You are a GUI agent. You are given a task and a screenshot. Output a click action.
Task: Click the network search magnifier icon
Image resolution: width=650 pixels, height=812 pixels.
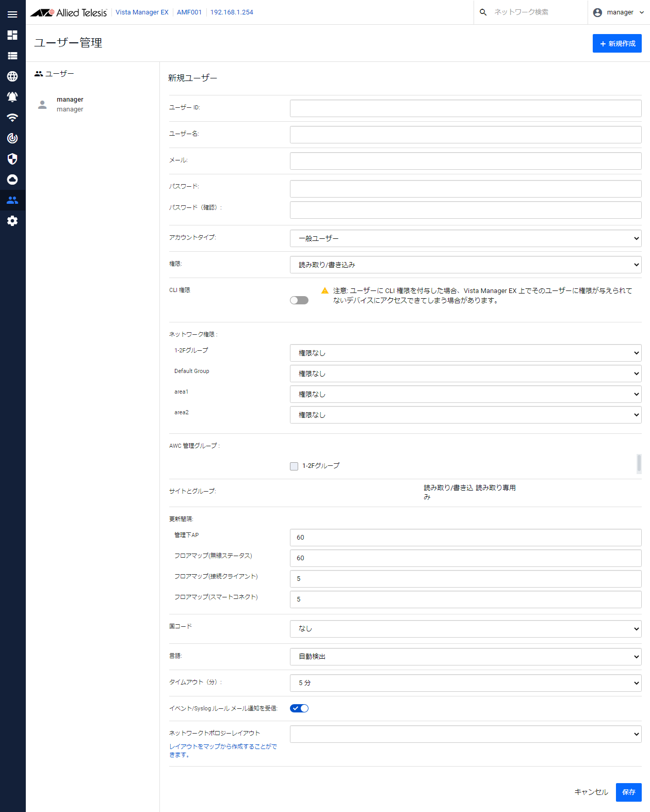click(483, 12)
